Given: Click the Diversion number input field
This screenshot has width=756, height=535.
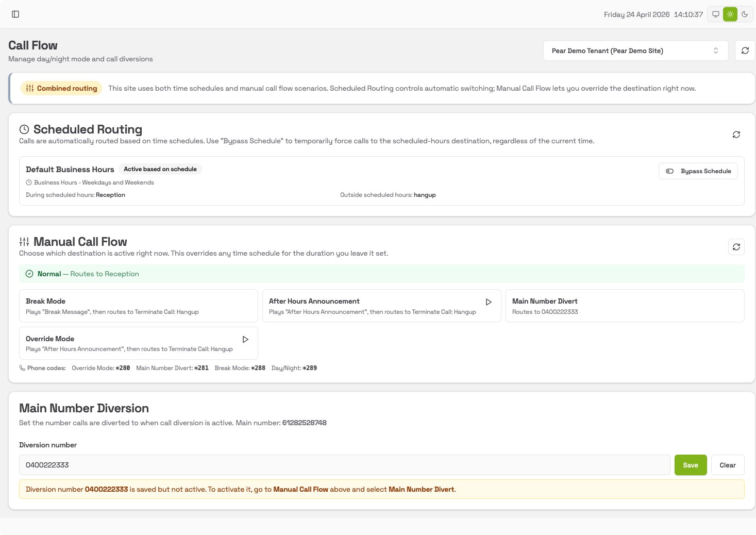Looking at the screenshot, I should point(345,465).
